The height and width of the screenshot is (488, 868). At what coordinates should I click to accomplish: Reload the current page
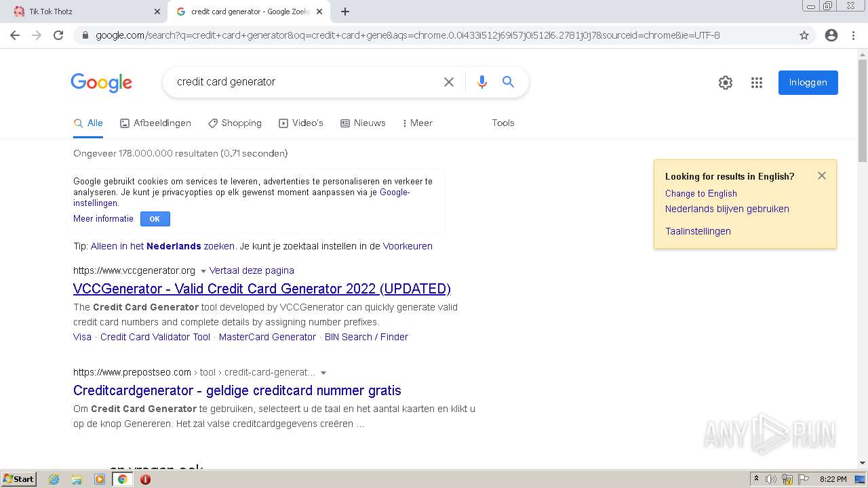[58, 35]
